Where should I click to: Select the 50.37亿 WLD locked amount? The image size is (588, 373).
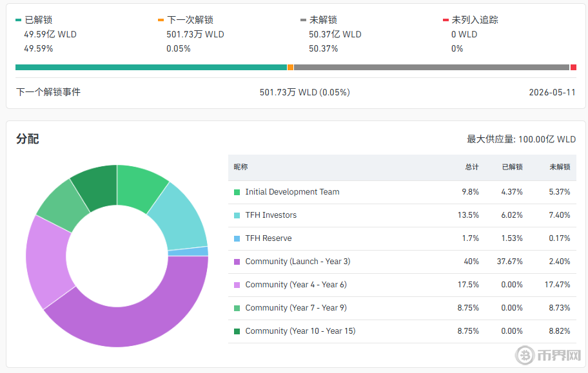point(335,35)
